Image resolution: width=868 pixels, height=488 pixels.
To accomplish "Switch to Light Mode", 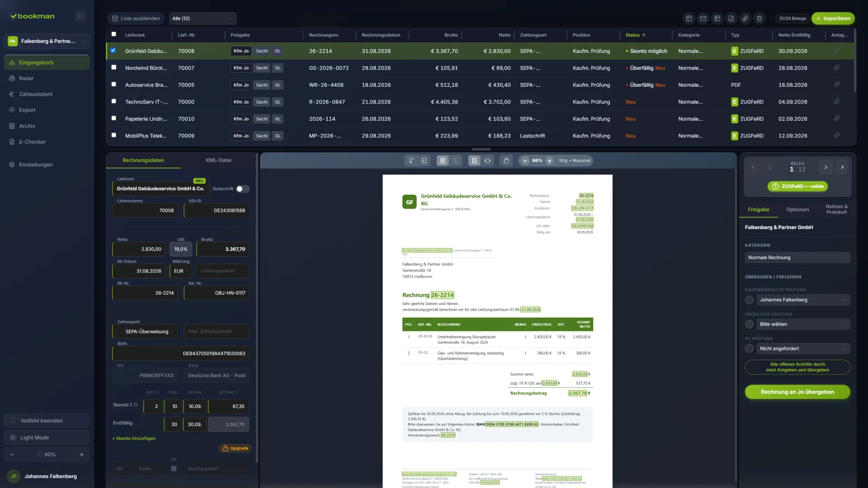I will tap(47, 438).
